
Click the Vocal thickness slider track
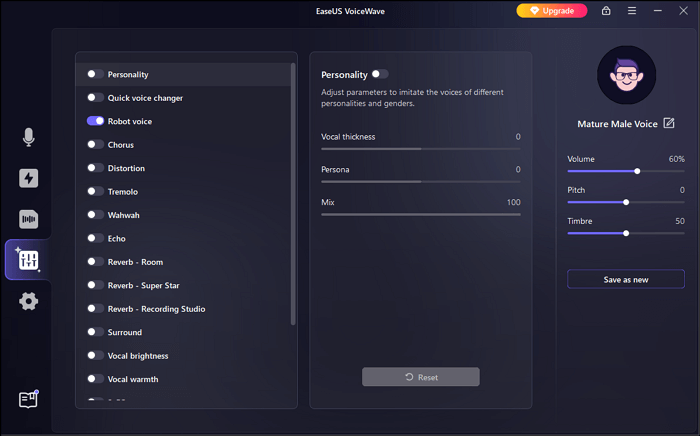point(421,149)
